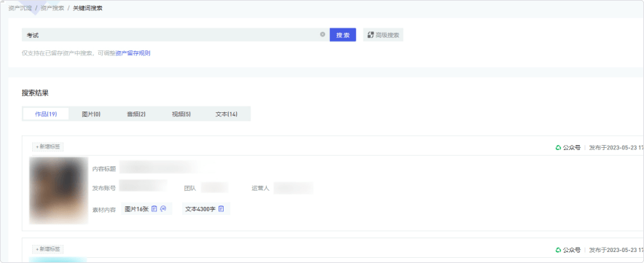
Task: Open the first result's blurred thumbnail
Action: pyautogui.click(x=59, y=190)
